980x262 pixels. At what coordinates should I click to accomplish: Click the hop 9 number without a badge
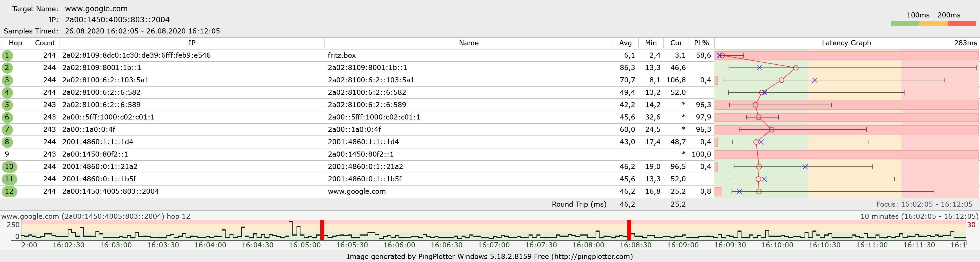(7, 154)
